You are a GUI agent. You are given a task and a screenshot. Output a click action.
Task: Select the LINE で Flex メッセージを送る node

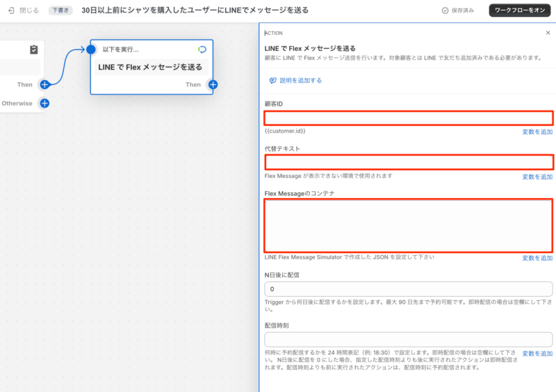point(152,67)
